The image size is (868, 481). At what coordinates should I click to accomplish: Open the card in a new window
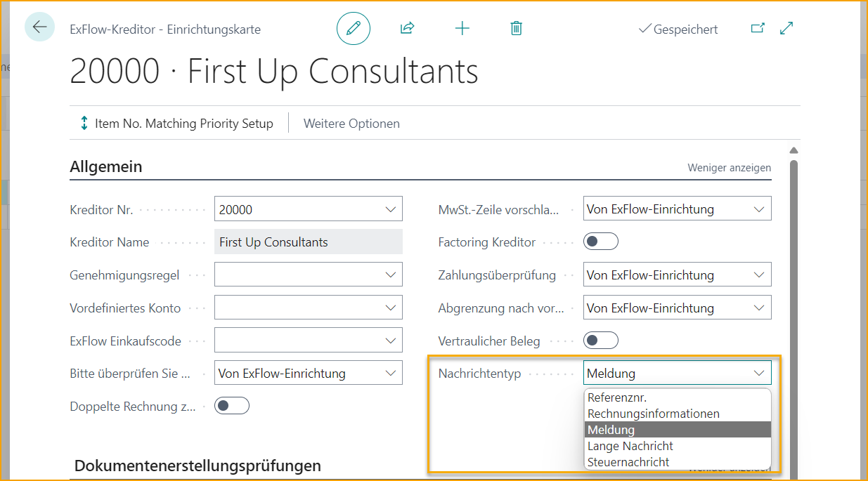point(757,28)
